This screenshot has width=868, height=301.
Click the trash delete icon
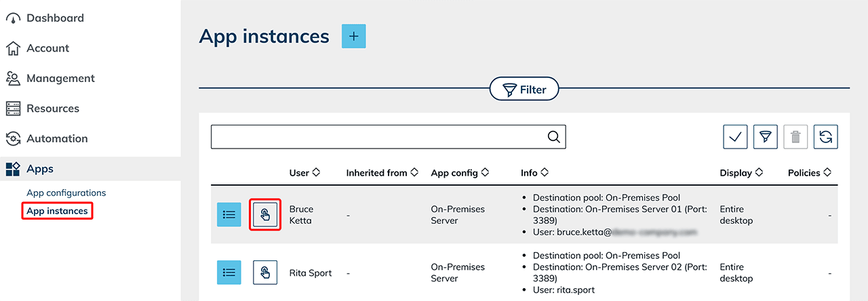tap(795, 137)
